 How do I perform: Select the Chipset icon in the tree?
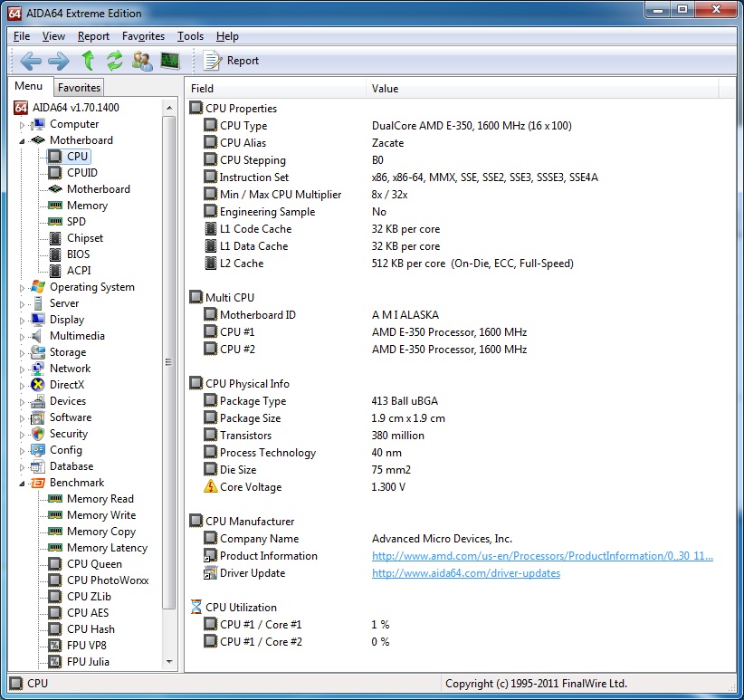(x=55, y=238)
